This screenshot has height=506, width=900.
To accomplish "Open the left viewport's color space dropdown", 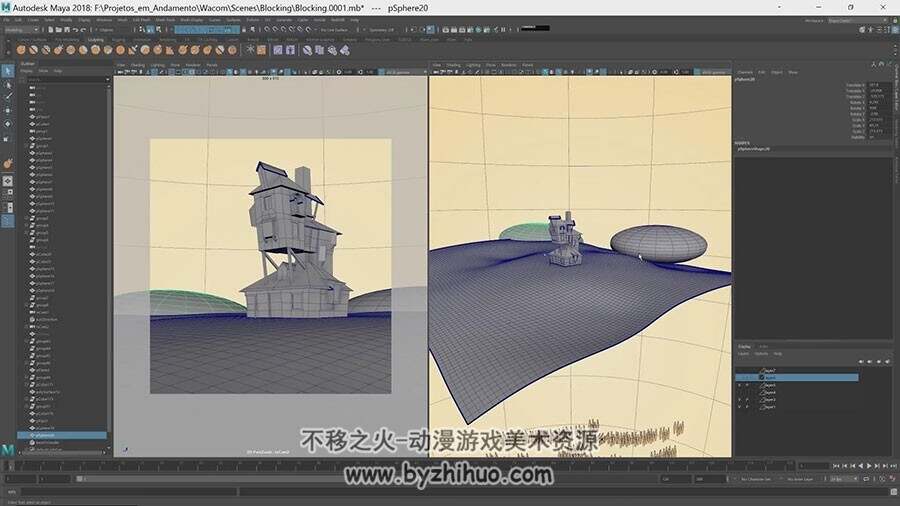I will 405,72.
